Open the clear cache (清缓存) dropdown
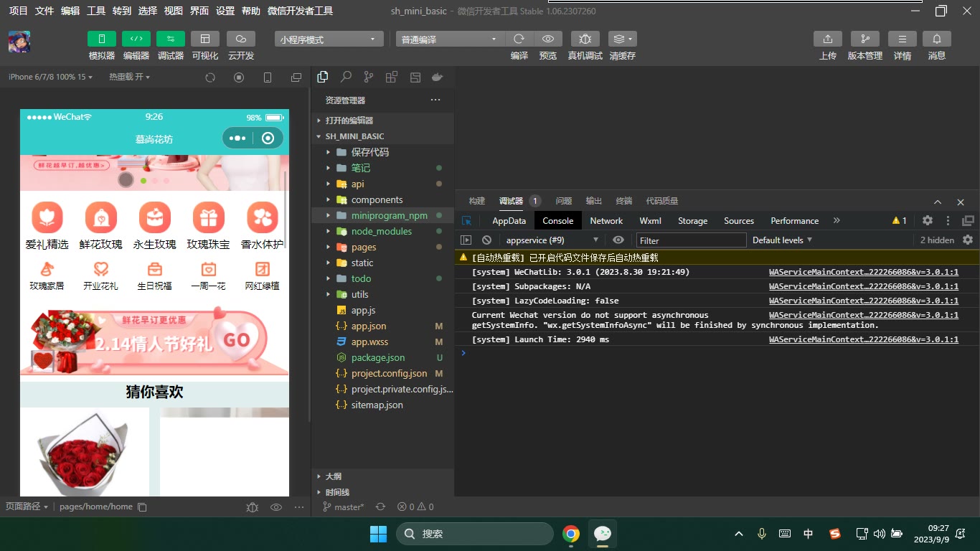This screenshot has width=980, height=551. coord(622,39)
